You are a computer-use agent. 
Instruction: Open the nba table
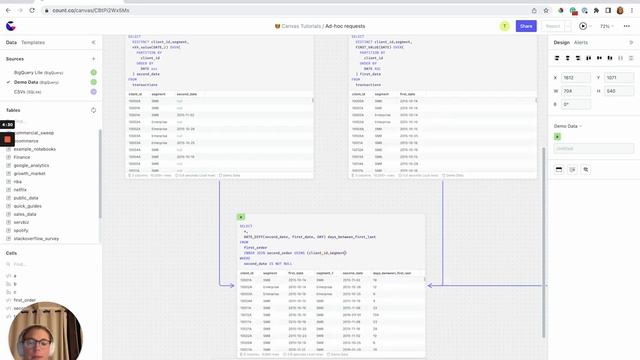tap(18, 182)
